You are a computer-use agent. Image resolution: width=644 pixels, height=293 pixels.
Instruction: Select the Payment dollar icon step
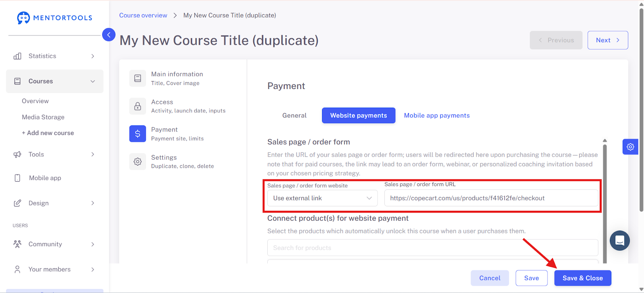(x=138, y=134)
